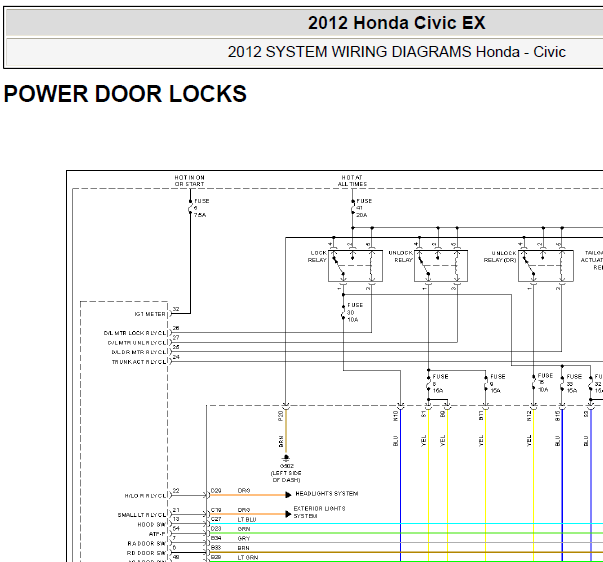Select the 'FUSE 41 20A' label
This screenshot has height=562, width=603.
364,208
